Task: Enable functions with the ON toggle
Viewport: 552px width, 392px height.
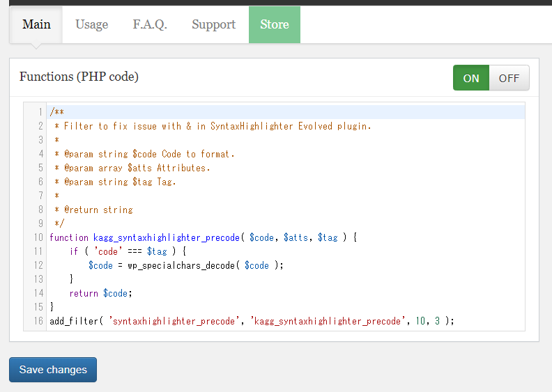Action: (471, 78)
